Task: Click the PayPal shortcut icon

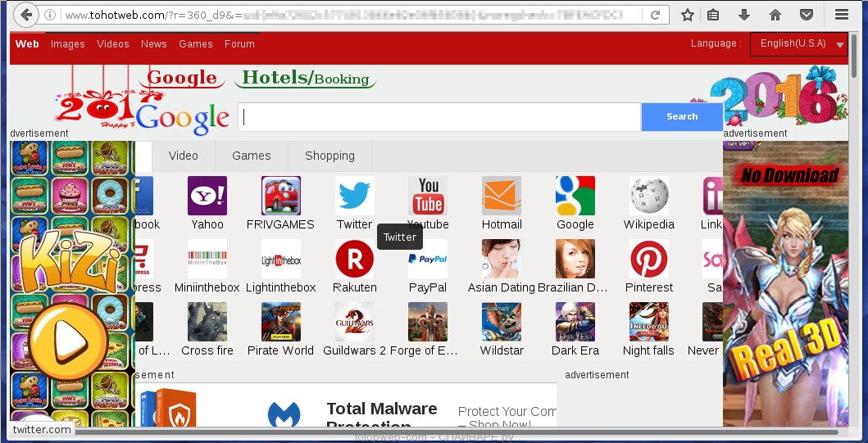Action: tap(428, 259)
